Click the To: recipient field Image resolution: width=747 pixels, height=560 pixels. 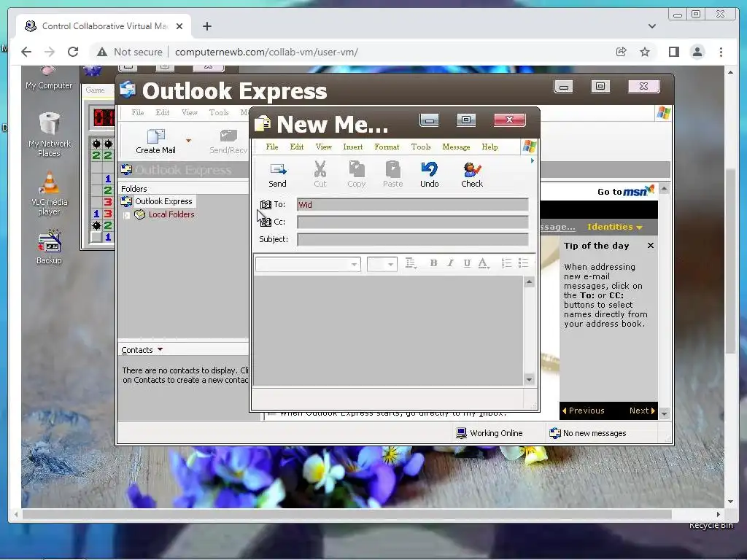point(413,205)
